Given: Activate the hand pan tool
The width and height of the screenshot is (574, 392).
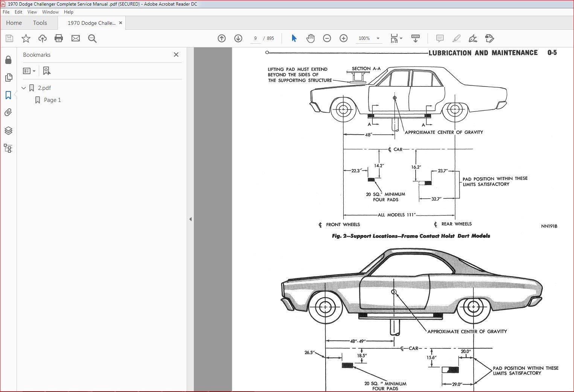Looking at the screenshot, I should [x=311, y=38].
